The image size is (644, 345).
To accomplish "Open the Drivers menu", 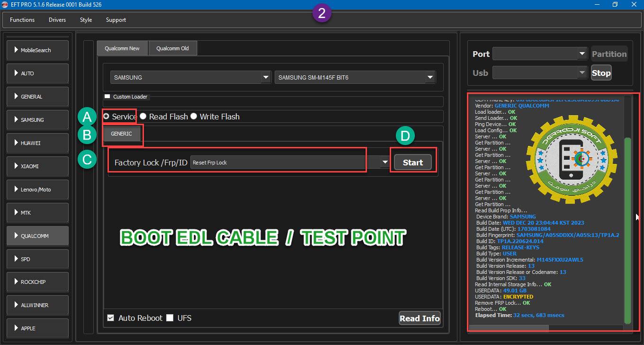I will coord(57,20).
